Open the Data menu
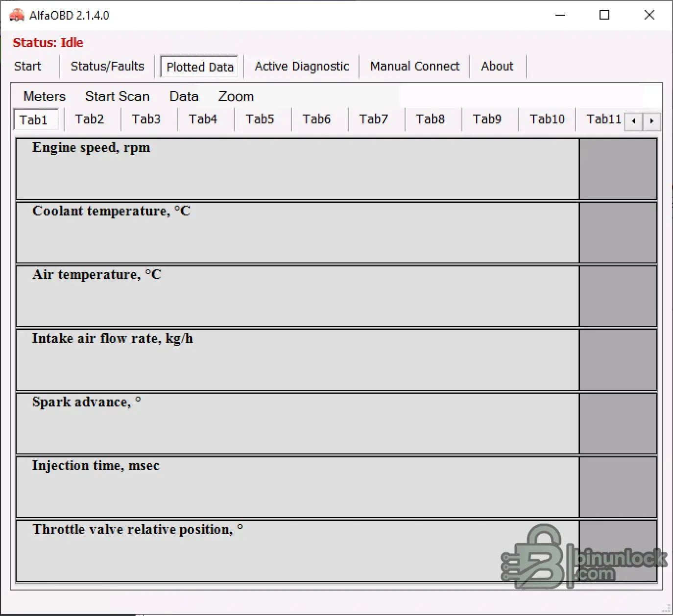The height and width of the screenshot is (616, 673). 184,96
